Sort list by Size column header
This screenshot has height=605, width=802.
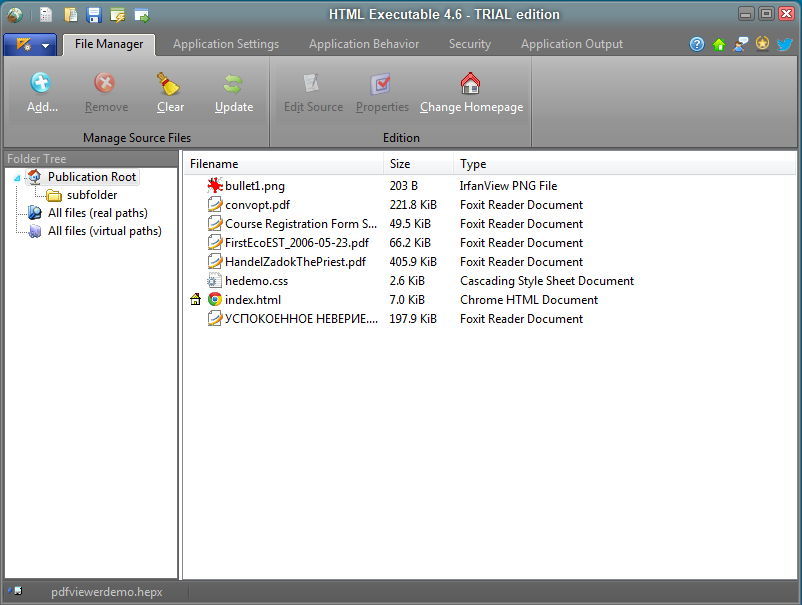tap(418, 164)
